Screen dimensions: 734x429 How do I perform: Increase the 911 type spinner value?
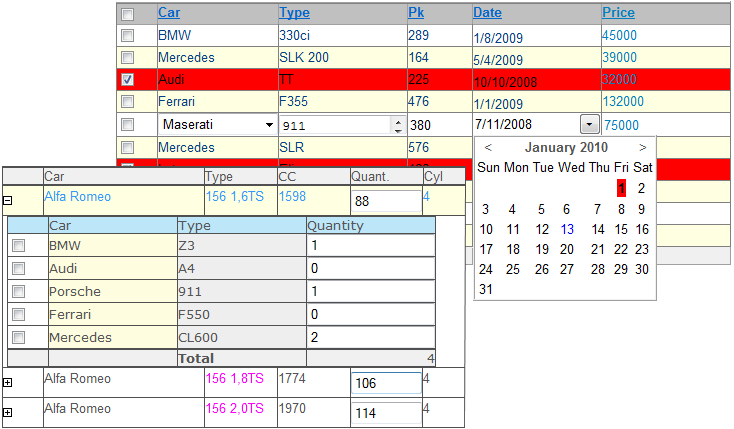click(x=398, y=121)
